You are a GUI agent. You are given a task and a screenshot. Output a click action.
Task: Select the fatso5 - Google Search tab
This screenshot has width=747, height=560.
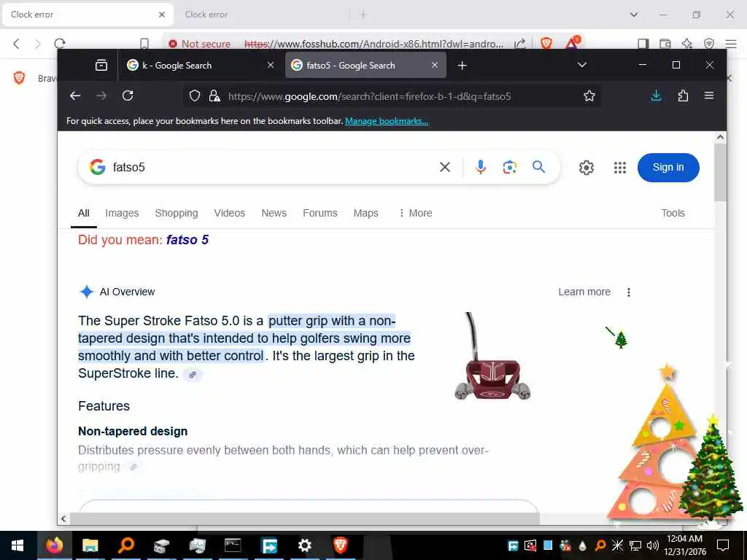(x=365, y=65)
